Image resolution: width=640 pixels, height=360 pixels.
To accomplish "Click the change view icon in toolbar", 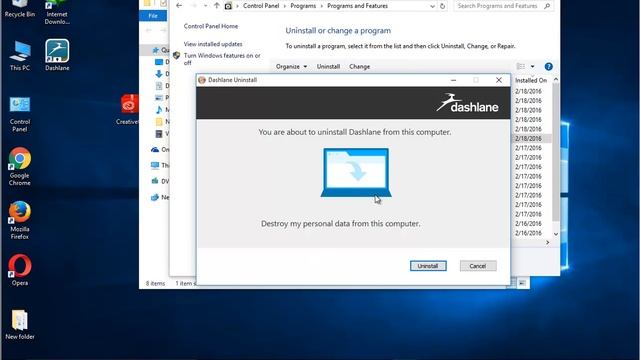I will (x=521, y=66).
